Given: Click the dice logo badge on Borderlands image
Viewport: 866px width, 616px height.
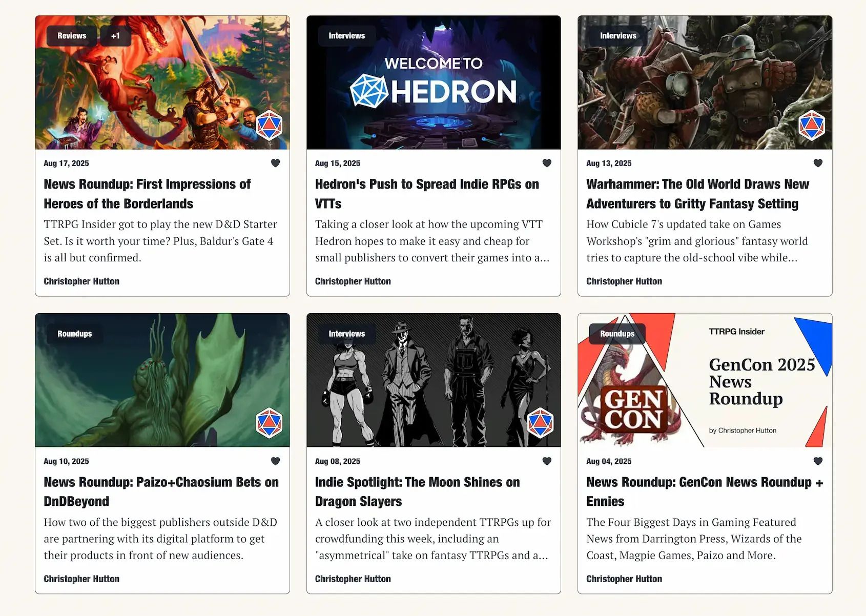Looking at the screenshot, I should (269, 125).
